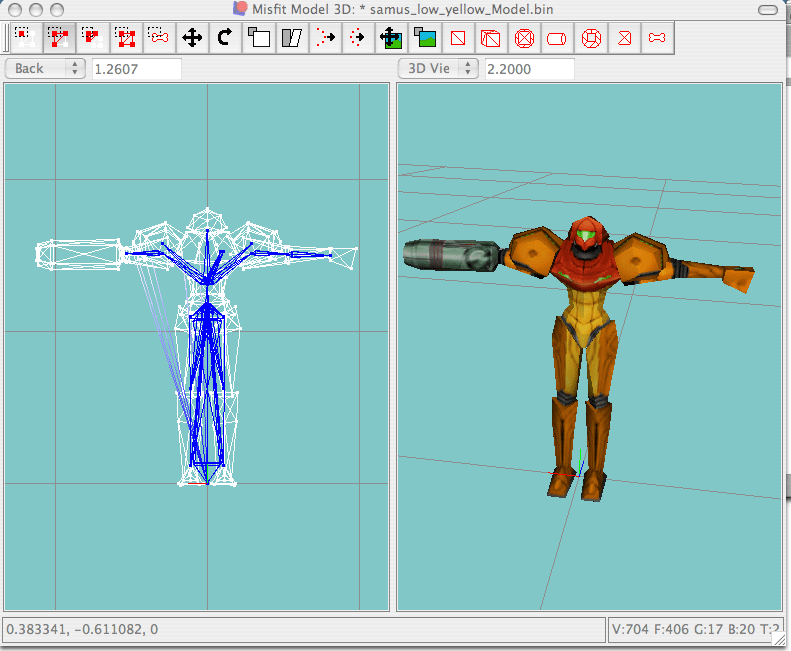Viewport: 791px width, 651px height.
Task: Select the Create Torus tool
Action: click(x=591, y=37)
